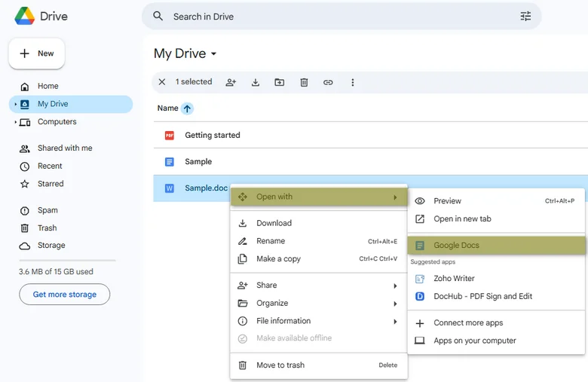Click the New button
The width and height of the screenshot is (588, 382).
pos(37,53)
